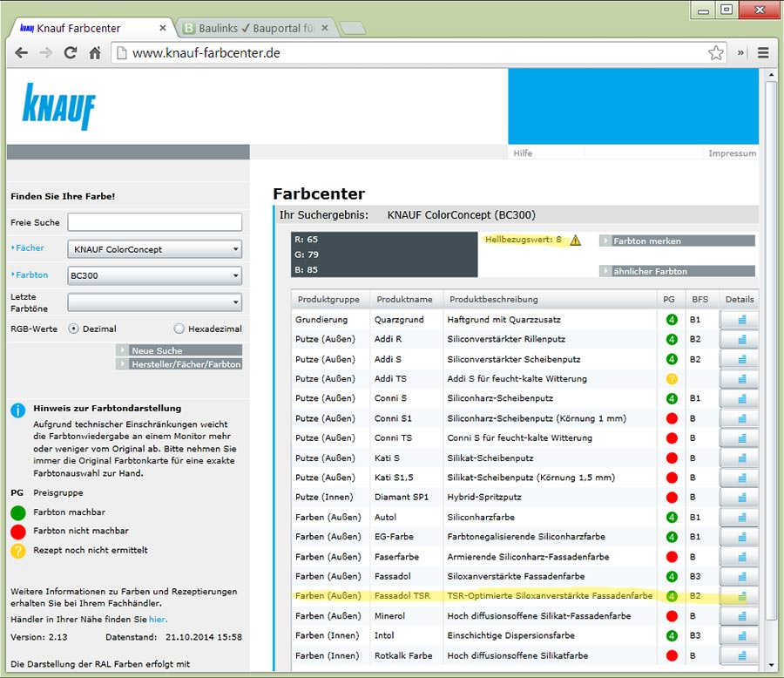Open details for Autol row
The image size is (784, 678).
tap(739, 517)
